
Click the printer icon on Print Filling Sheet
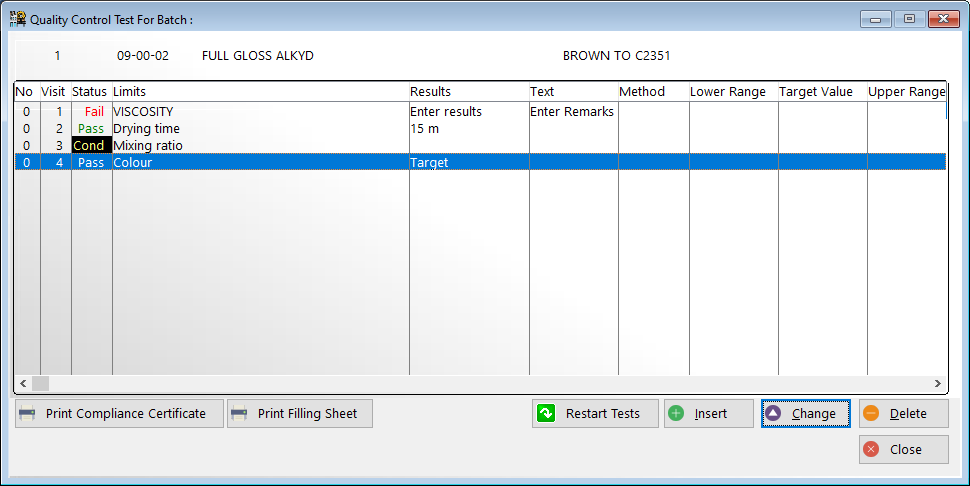240,414
